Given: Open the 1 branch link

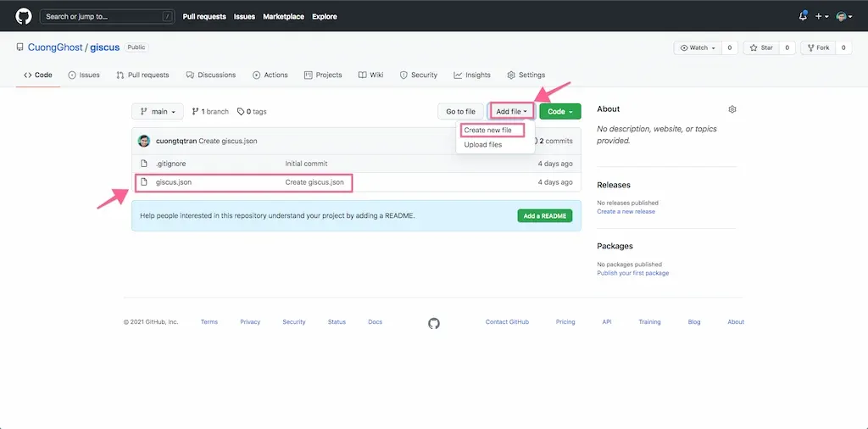Looking at the screenshot, I should [210, 112].
